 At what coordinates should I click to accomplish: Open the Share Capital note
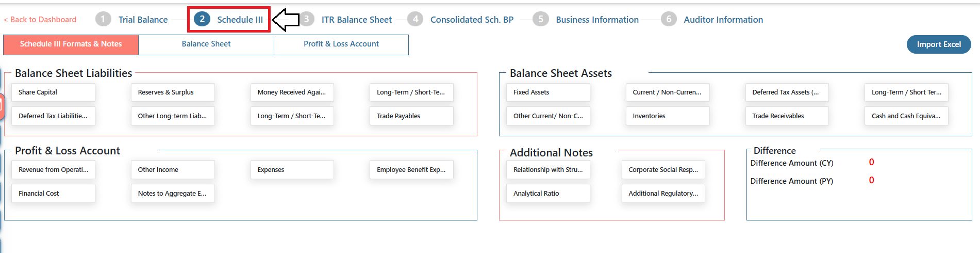click(53, 92)
